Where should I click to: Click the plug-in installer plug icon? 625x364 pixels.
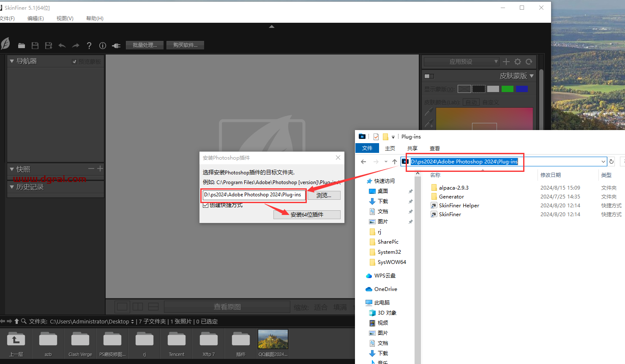tap(116, 46)
